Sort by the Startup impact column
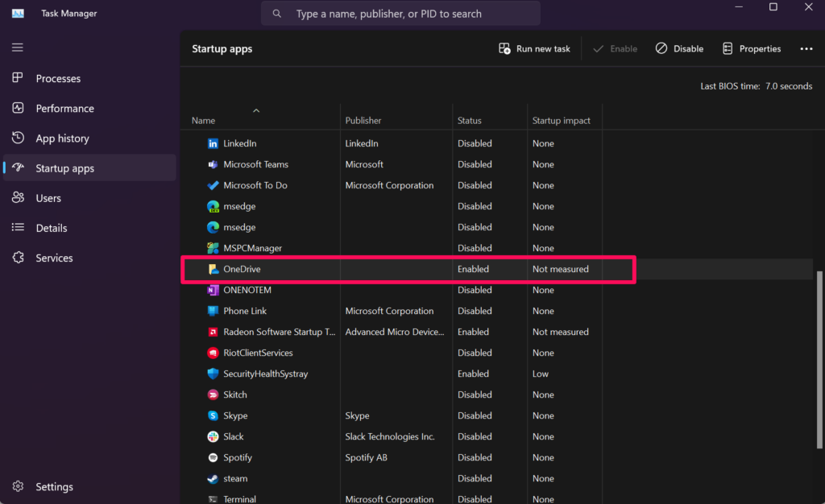 (x=561, y=121)
